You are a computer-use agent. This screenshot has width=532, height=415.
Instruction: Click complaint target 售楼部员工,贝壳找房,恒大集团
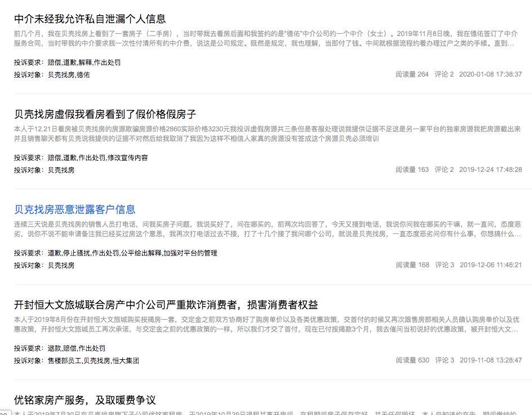[93, 360]
